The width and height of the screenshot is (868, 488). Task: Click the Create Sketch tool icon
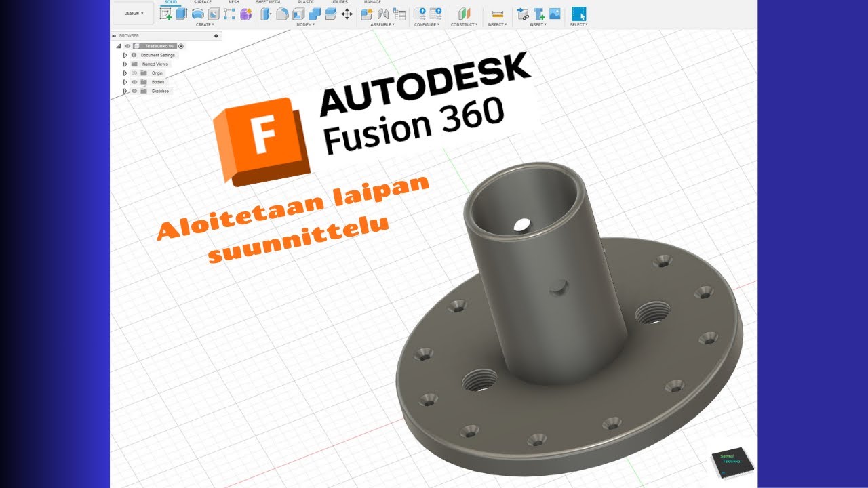coord(165,14)
